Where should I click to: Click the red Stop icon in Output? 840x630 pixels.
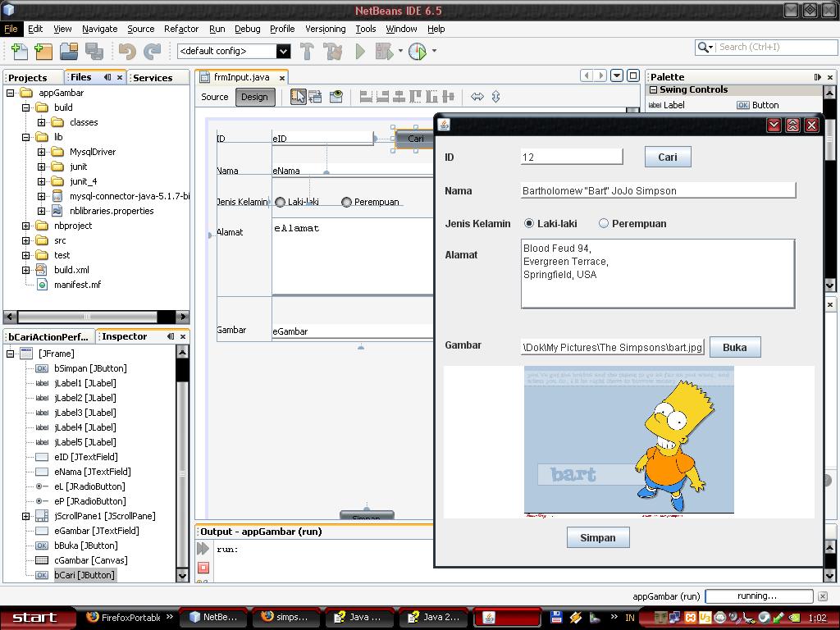tap(203, 568)
